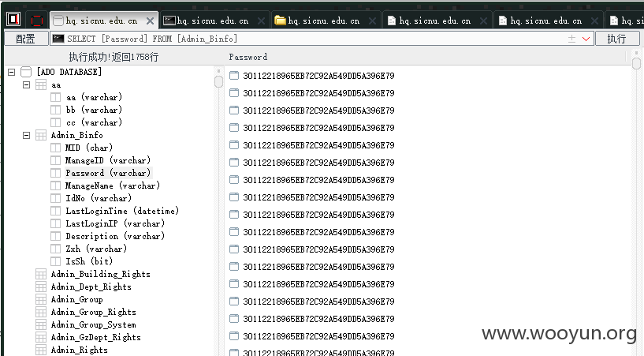
Task: Open the red dropdown arrow in the SQL field
Action: (586, 39)
